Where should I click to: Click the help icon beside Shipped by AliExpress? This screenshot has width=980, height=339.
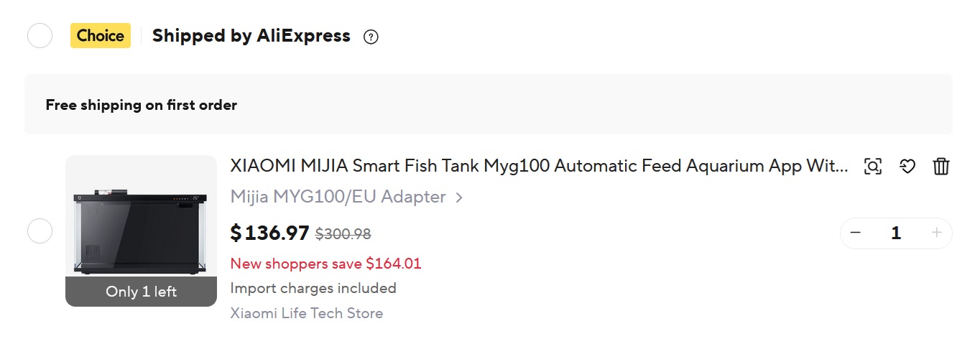tap(371, 37)
